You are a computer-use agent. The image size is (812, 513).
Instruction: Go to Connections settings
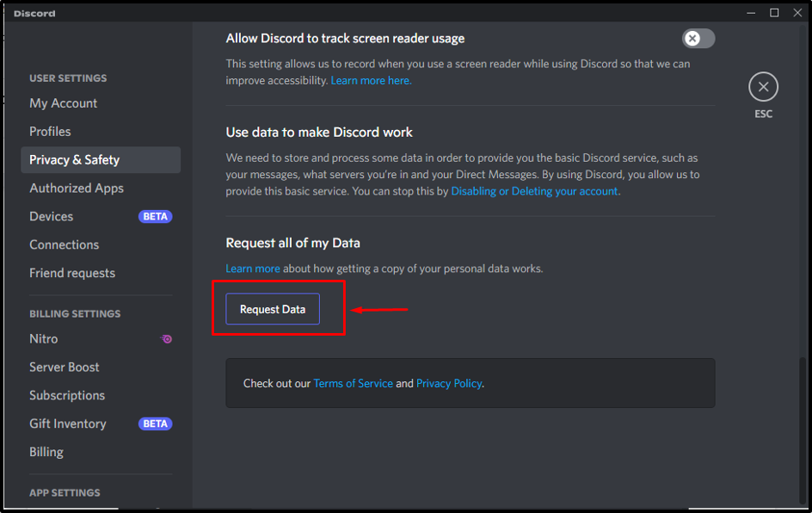[x=65, y=245]
